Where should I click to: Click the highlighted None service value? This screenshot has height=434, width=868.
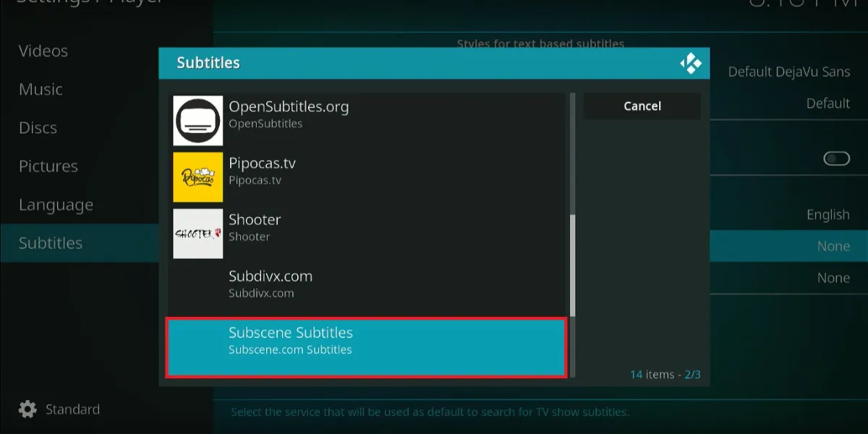click(x=833, y=247)
